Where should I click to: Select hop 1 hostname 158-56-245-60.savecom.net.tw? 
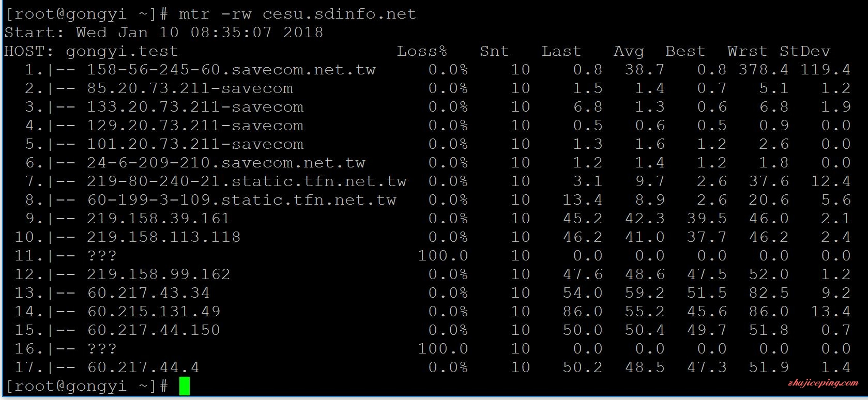[x=231, y=70]
